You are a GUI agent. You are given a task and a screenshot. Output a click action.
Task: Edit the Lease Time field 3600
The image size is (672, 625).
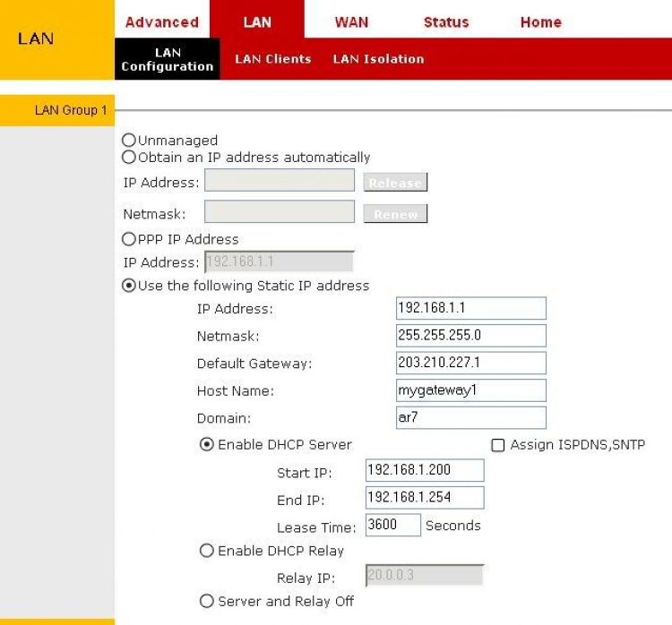[x=393, y=525]
